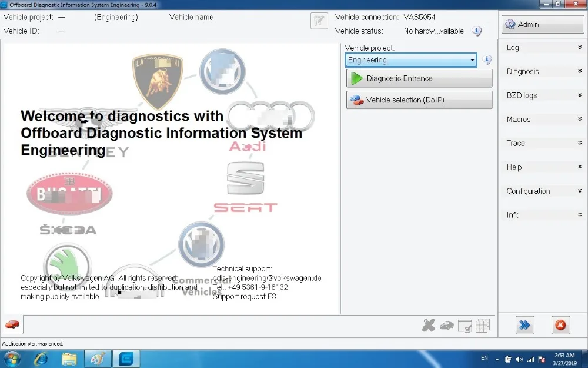
Task: Click the network signal tray icon
Action: coord(530,359)
